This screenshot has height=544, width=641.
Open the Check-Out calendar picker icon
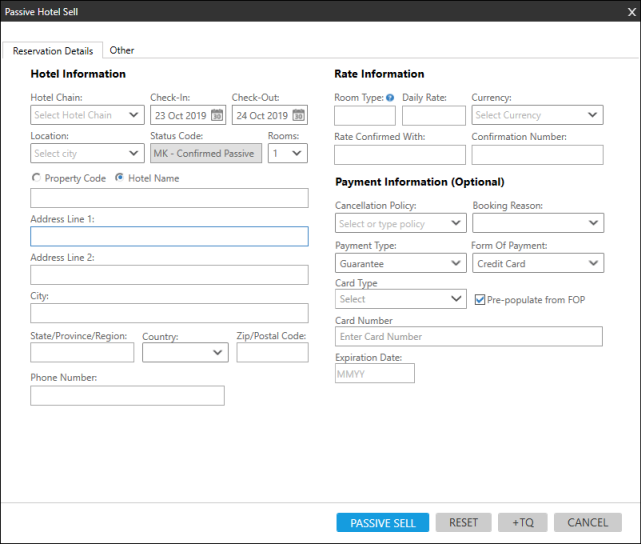pos(298,115)
